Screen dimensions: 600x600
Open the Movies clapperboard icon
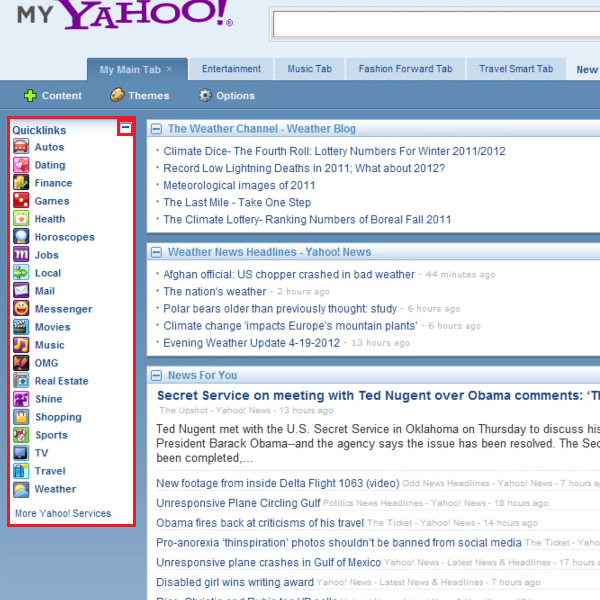tap(21, 326)
